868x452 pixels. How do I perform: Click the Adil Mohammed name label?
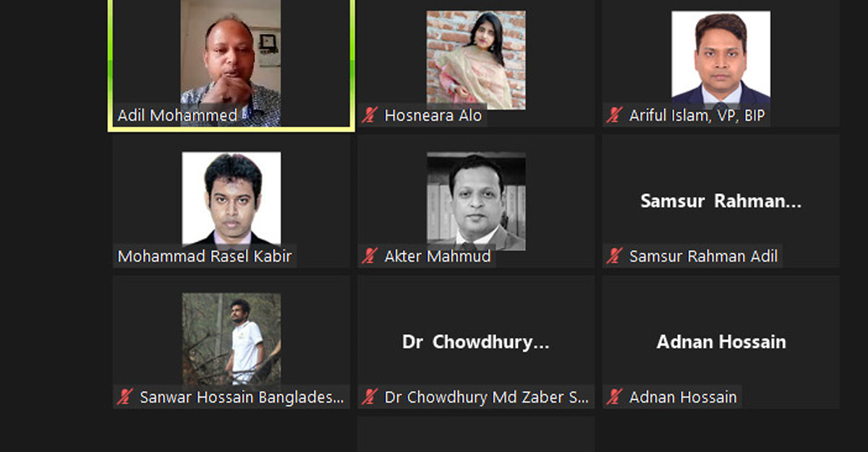177,115
